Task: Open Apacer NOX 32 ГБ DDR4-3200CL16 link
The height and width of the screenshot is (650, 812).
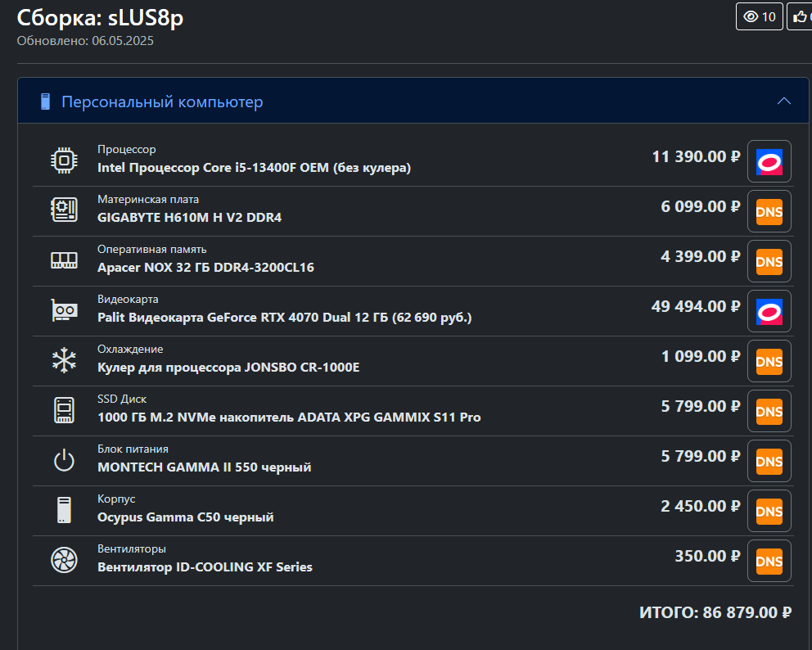Action: (205, 267)
